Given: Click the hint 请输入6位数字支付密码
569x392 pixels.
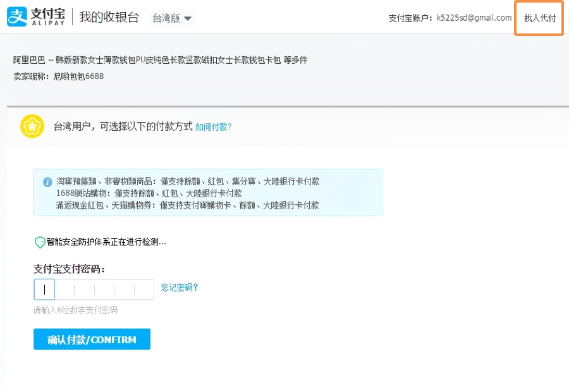Looking at the screenshot, I should click(75, 310).
